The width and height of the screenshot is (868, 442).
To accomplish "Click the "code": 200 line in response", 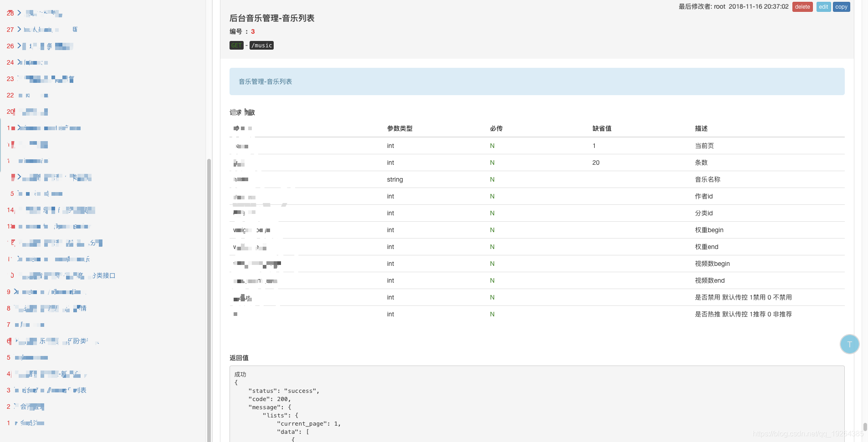I will point(269,399).
